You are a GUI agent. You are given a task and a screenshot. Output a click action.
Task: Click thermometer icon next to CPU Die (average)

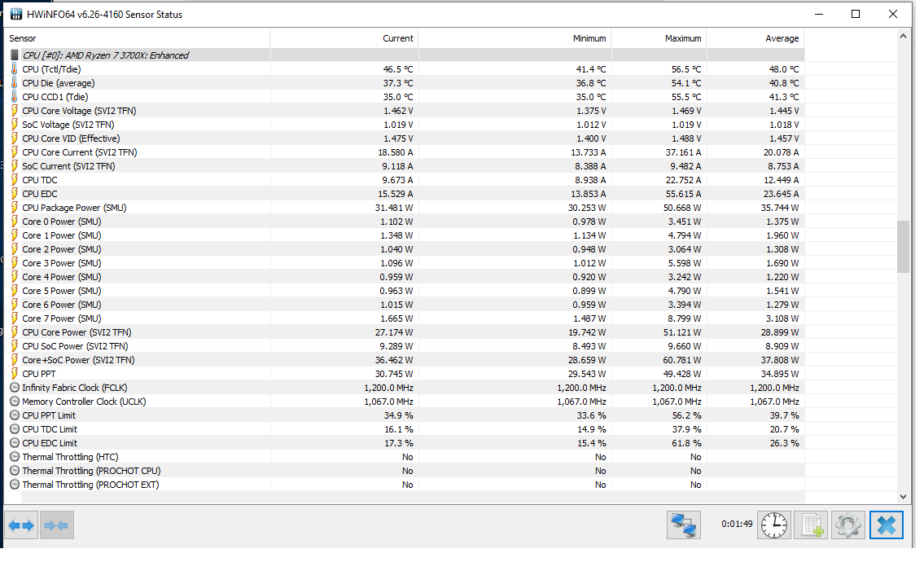[15, 83]
